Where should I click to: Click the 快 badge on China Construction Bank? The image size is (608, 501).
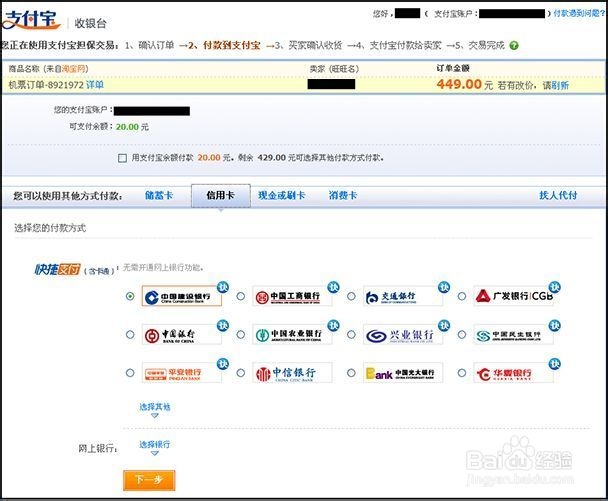tap(223, 287)
